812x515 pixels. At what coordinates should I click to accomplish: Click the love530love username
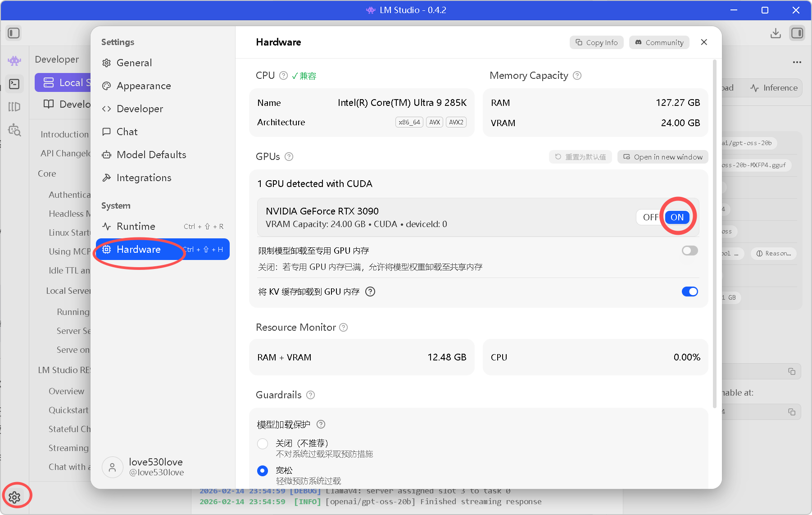(x=156, y=462)
